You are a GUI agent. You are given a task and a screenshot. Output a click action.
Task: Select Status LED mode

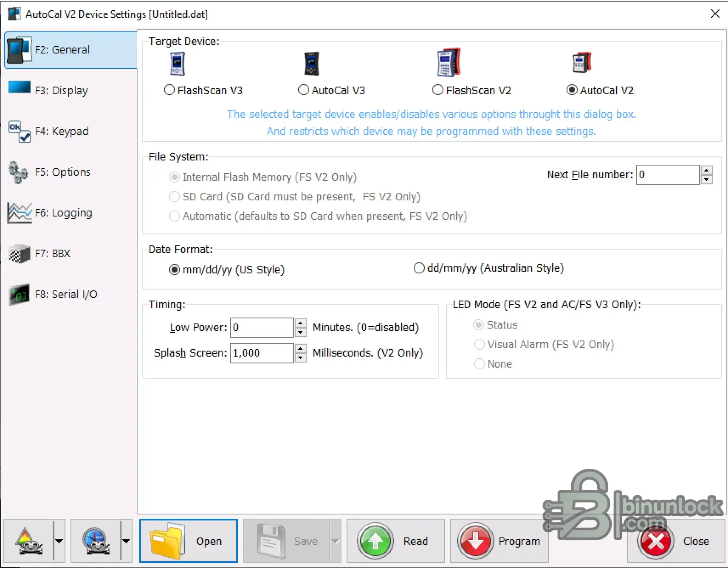[x=496, y=325]
